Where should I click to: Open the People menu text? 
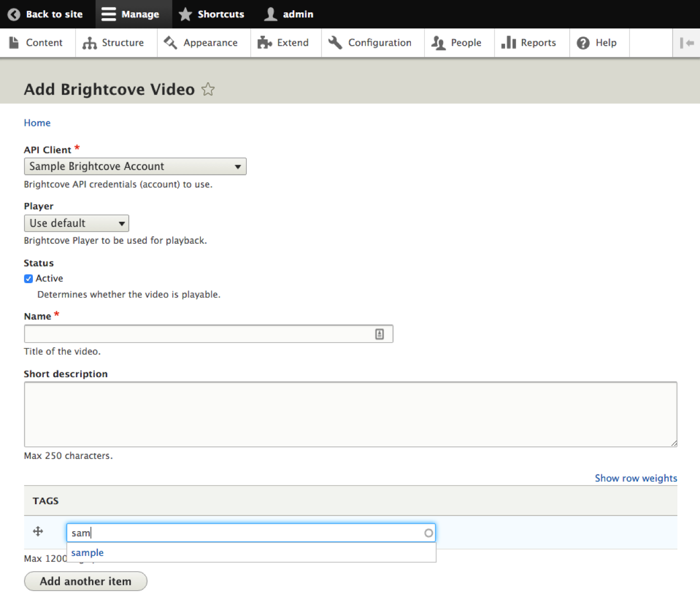(x=466, y=43)
